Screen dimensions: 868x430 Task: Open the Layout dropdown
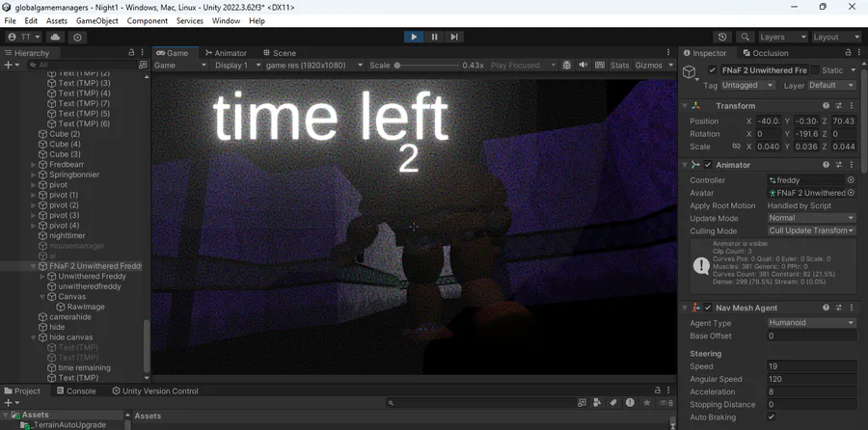(836, 37)
